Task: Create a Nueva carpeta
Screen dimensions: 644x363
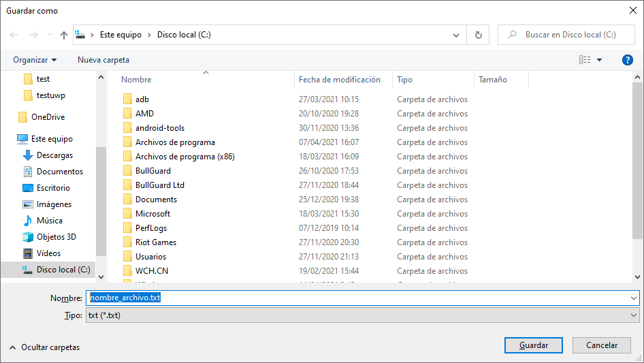Action: (103, 60)
